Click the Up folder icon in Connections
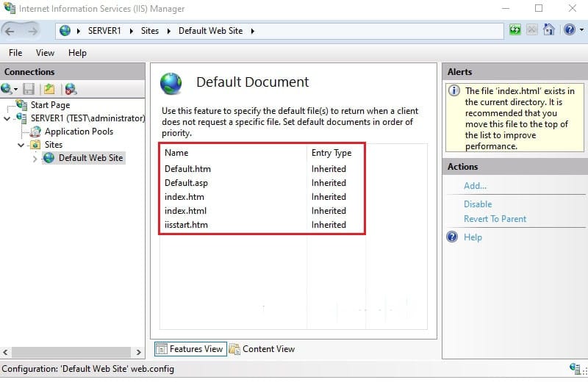Viewport: 588px width, 388px height. [49, 89]
